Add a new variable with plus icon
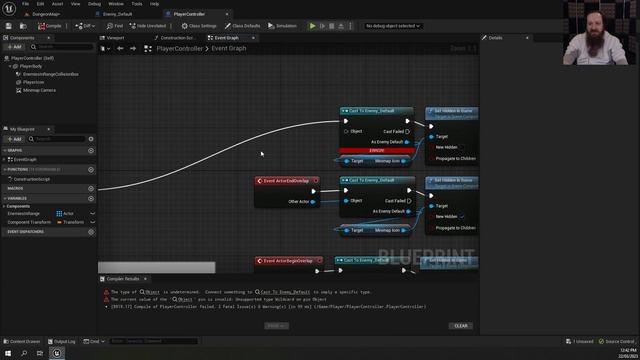This screenshot has width=640, height=360. 91,198
